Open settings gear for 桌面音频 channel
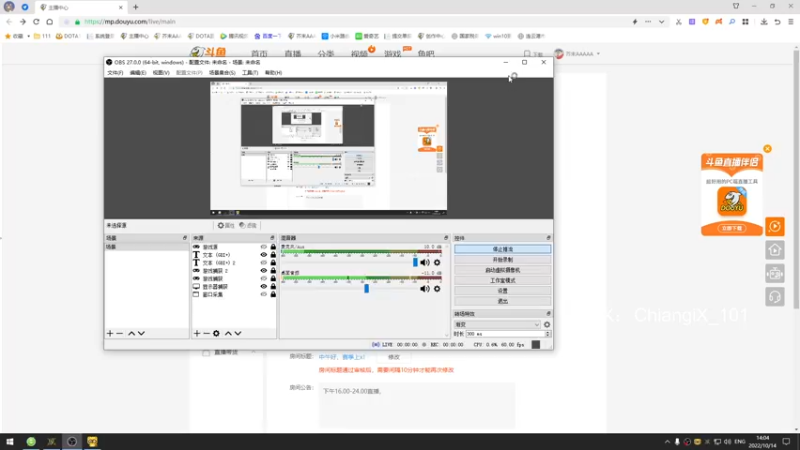800x450 pixels. pyautogui.click(x=437, y=289)
